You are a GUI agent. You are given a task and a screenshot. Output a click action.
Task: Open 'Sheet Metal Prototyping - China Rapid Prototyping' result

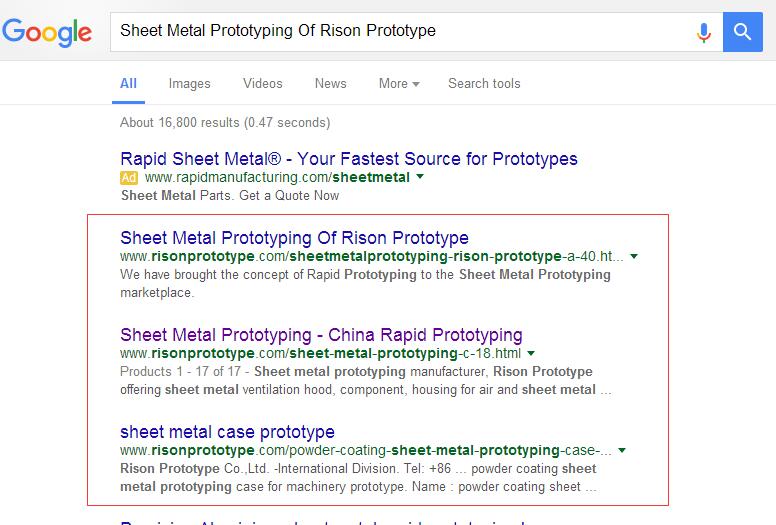coord(321,335)
